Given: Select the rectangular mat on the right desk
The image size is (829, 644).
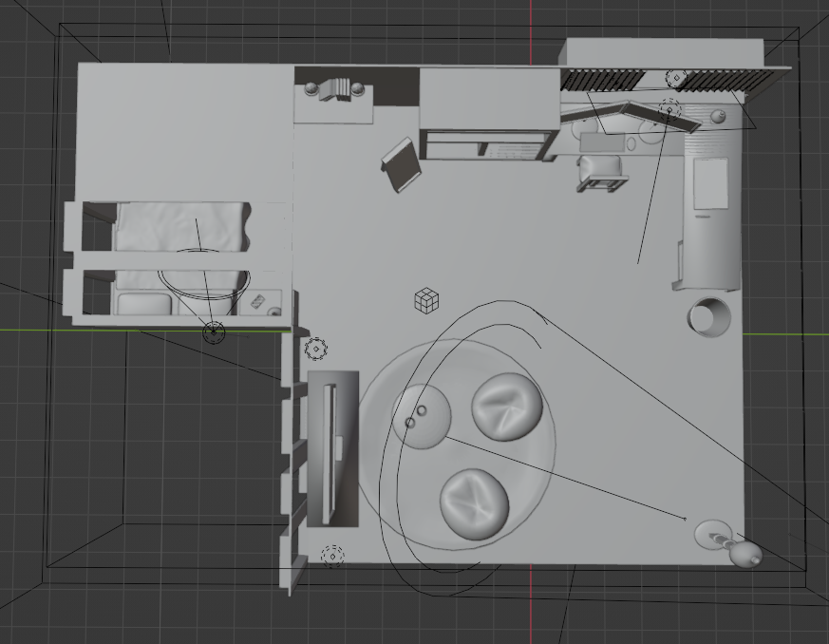Looking at the screenshot, I should (711, 183).
